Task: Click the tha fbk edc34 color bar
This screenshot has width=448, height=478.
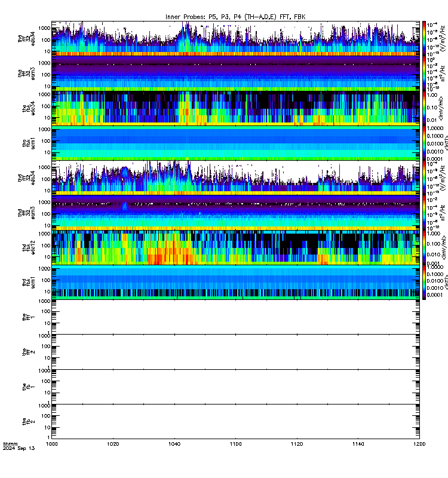Action: pyautogui.click(x=424, y=108)
